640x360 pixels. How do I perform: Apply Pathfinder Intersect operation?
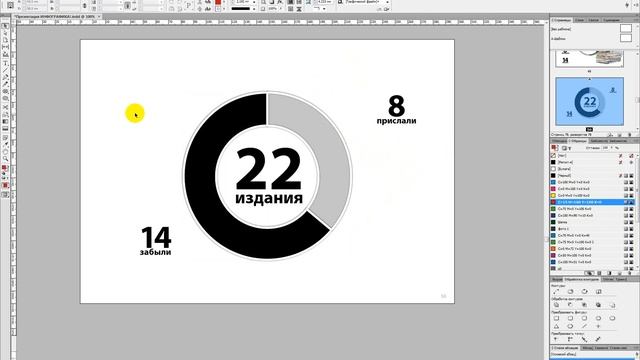point(584,305)
